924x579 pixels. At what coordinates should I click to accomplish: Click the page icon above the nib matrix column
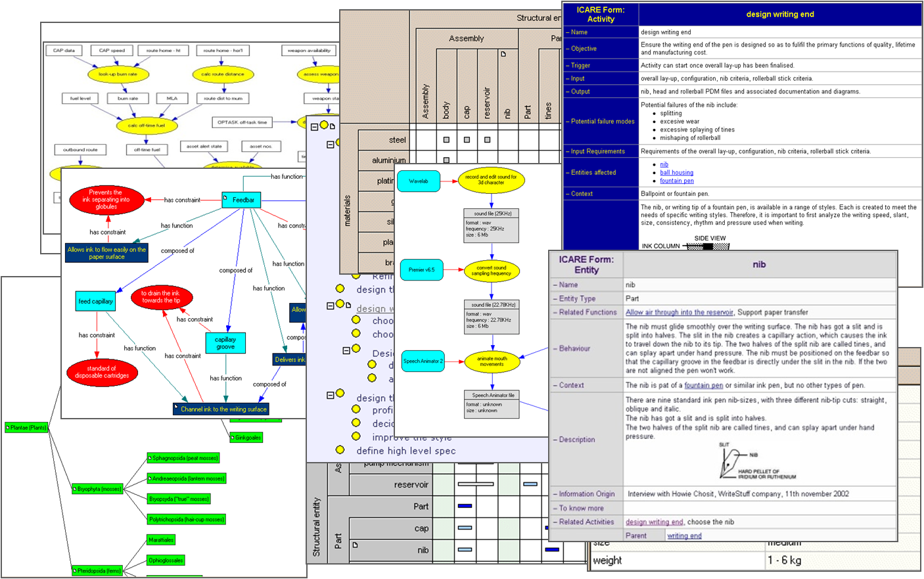tap(503, 54)
